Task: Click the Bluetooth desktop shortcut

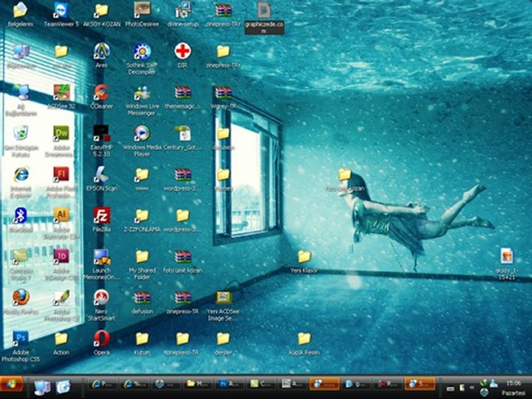Action: [21, 215]
